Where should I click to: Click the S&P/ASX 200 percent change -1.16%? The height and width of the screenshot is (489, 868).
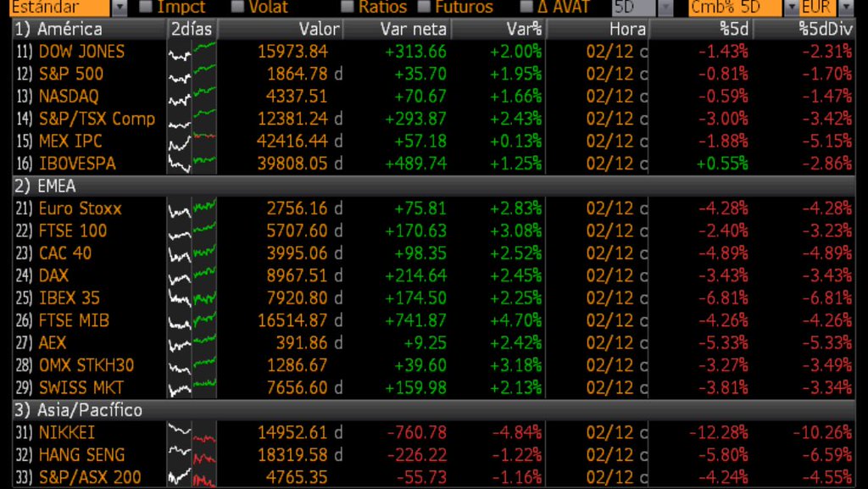click(x=517, y=477)
